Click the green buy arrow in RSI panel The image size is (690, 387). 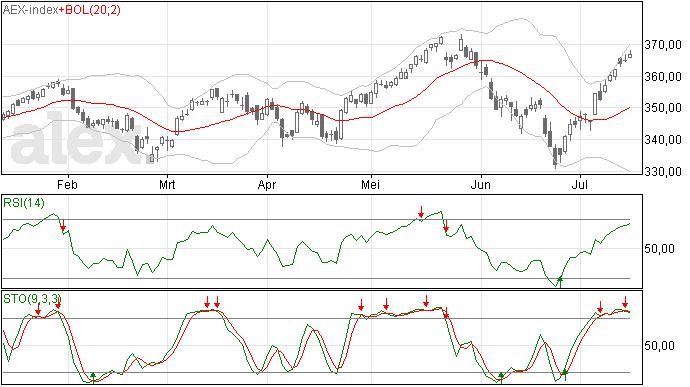(x=560, y=281)
